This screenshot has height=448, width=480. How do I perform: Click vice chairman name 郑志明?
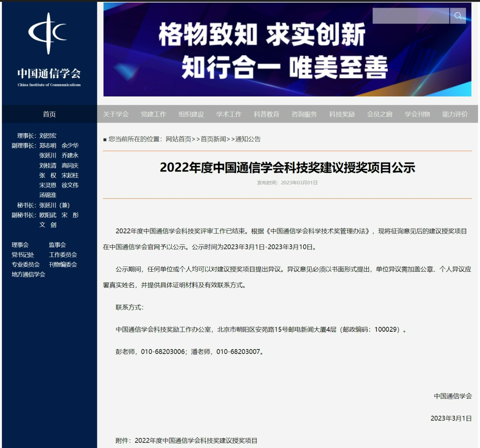click(48, 145)
